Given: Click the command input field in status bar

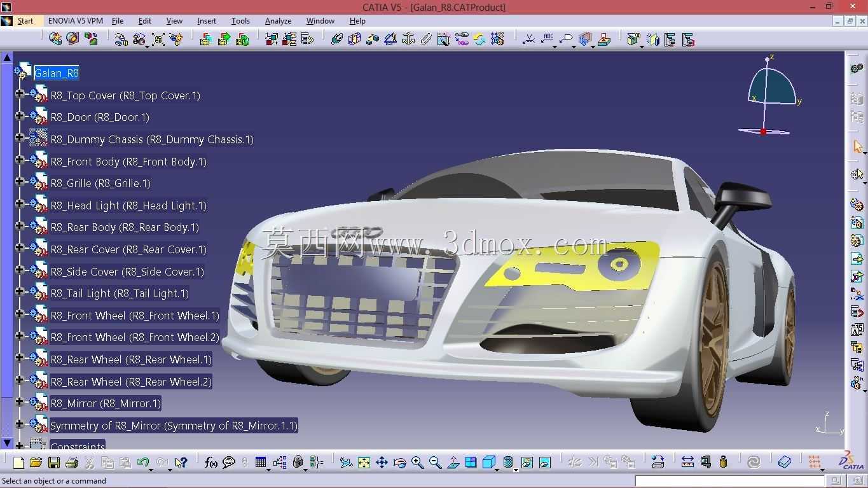Looking at the screenshot, I should coord(730,481).
